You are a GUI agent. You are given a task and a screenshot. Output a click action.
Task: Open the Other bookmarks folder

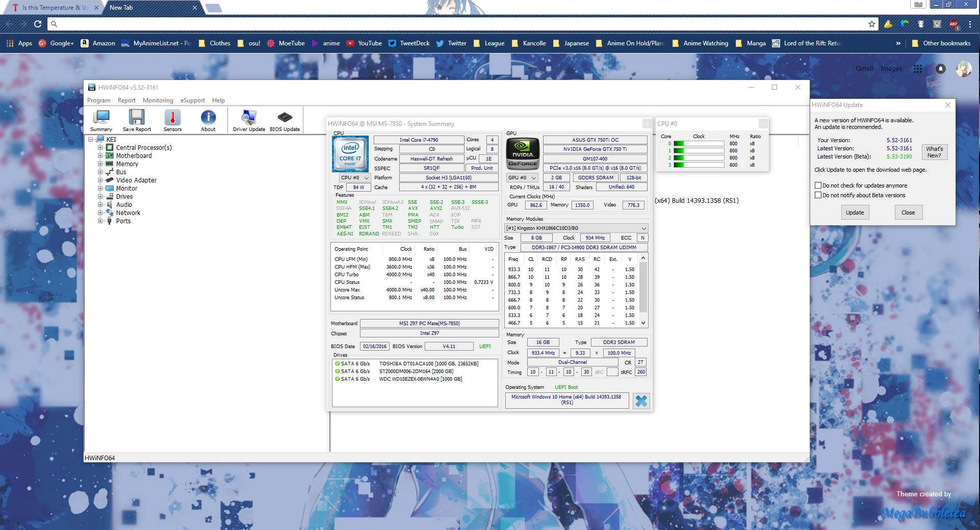point(941,43)
